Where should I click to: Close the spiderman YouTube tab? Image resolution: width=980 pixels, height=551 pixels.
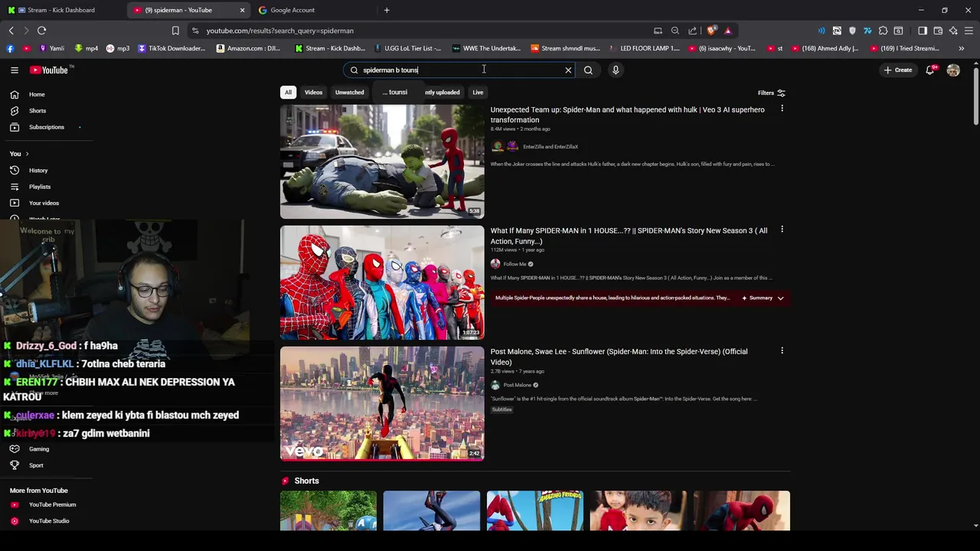pos(242,10)
